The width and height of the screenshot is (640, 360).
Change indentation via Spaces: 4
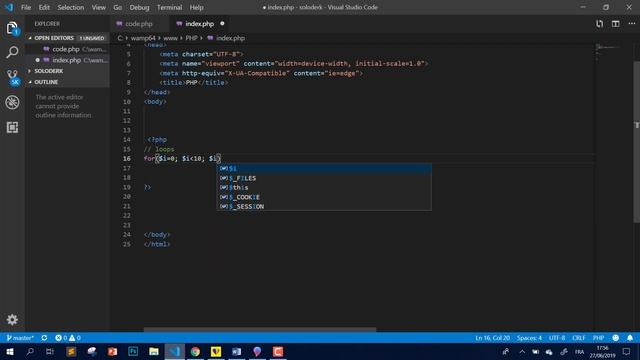click(529, 338)
